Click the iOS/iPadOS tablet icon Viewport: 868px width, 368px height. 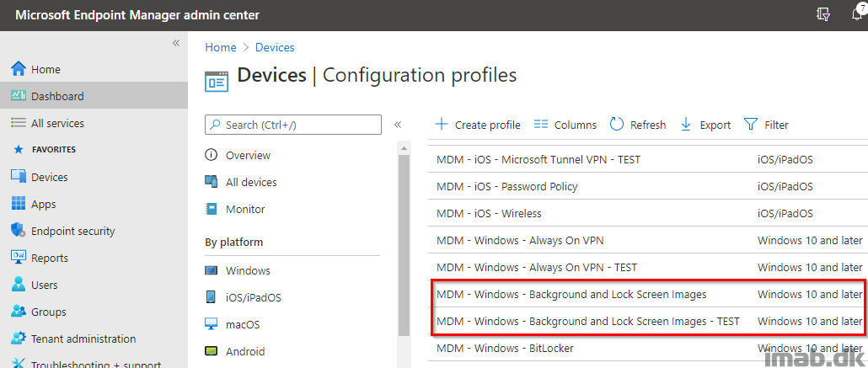(x=211, y=297)
